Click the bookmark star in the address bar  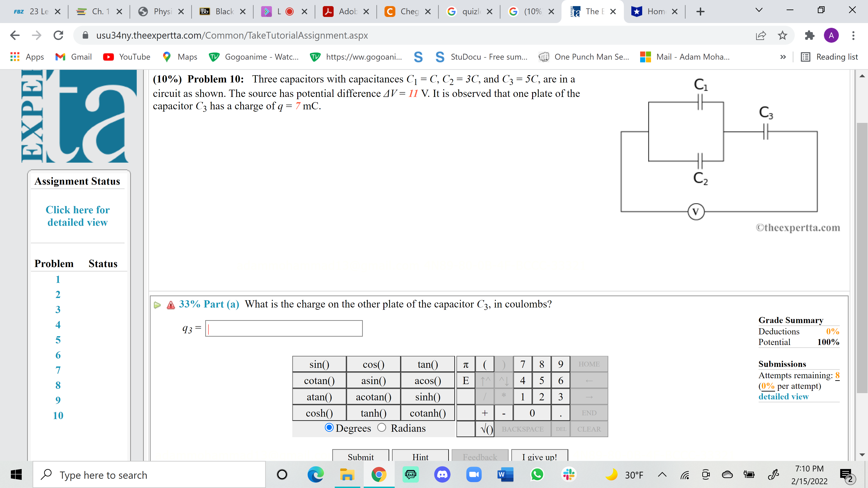[x=782, y=35]
